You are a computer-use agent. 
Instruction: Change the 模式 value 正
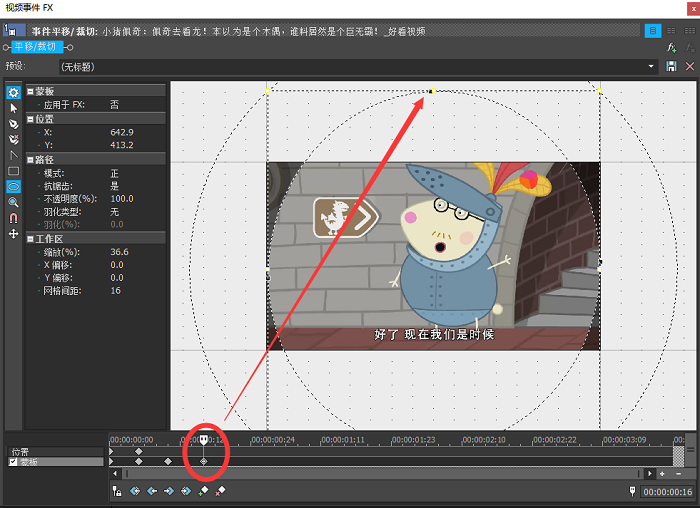[x=114, y=173]
